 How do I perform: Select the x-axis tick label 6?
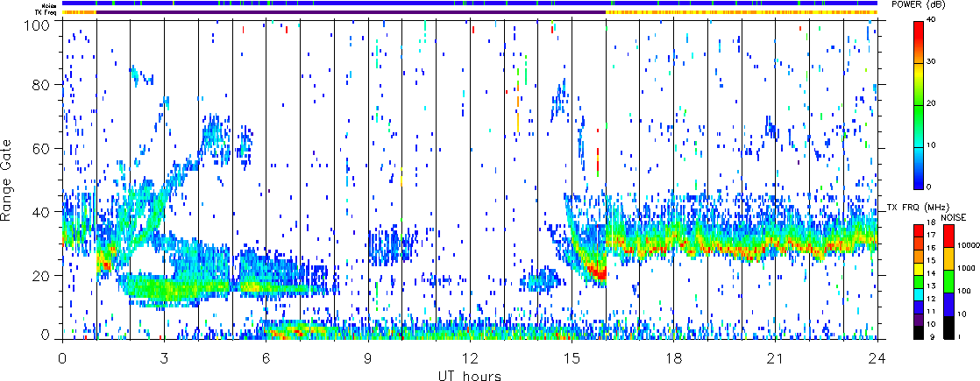point(266,358)
